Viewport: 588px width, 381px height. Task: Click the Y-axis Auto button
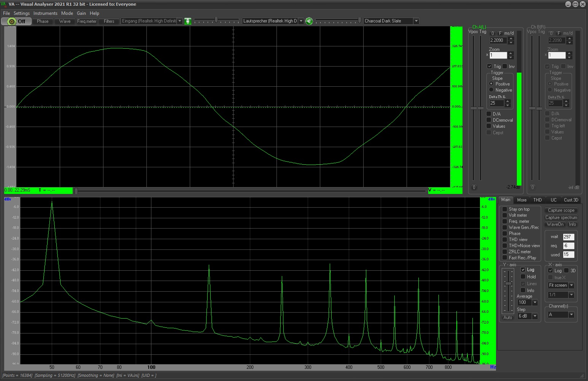coord(508,317)
